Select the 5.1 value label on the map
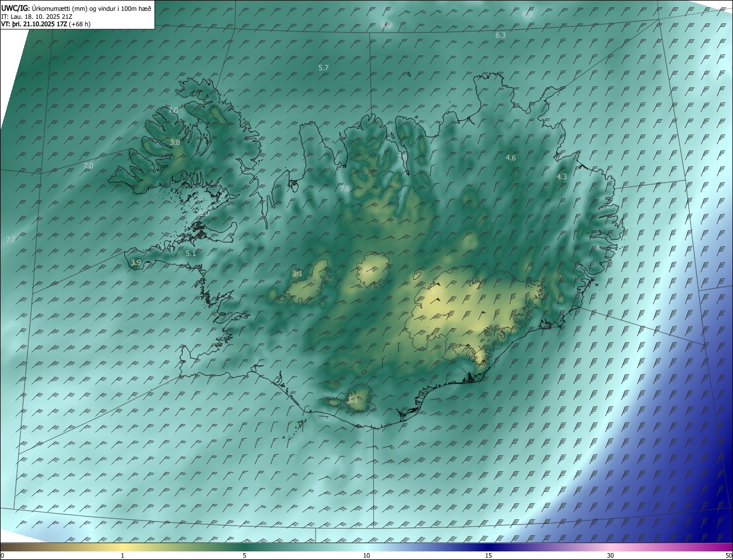Viewport: 733px width, 560px height. [191, 253]
